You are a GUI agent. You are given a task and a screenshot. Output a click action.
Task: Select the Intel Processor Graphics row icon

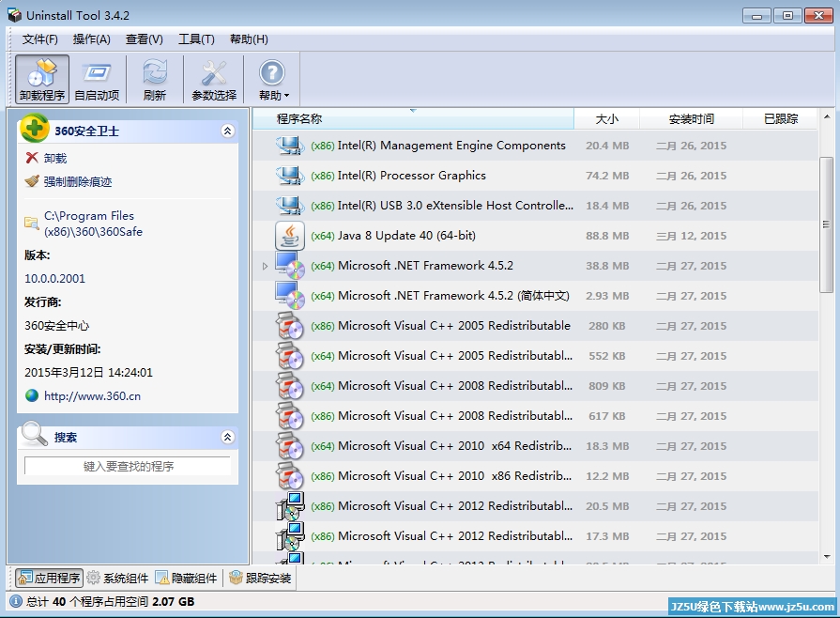[x=290, y=176]
